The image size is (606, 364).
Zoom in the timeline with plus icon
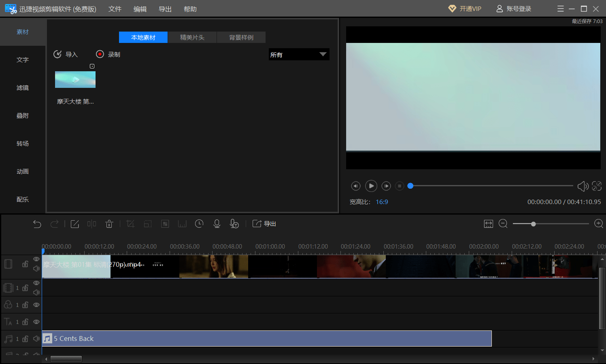point(599,224)
